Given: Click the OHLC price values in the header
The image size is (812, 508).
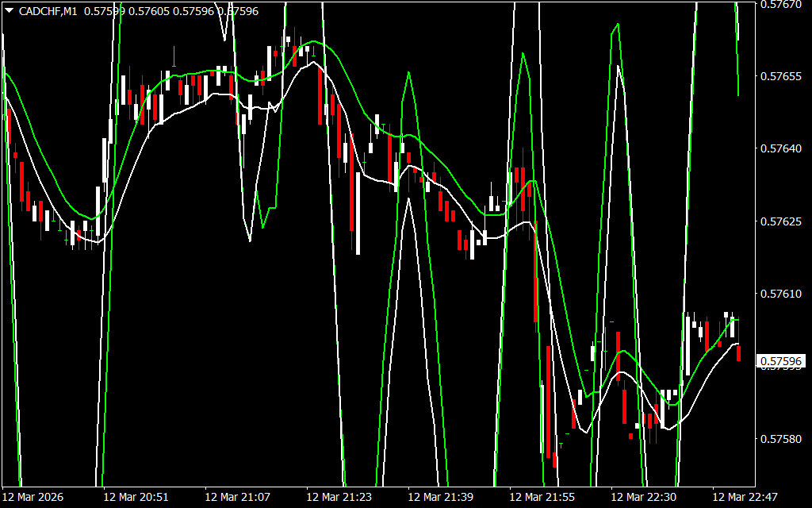Looking at the screenshot, I should tap(171, 11).
